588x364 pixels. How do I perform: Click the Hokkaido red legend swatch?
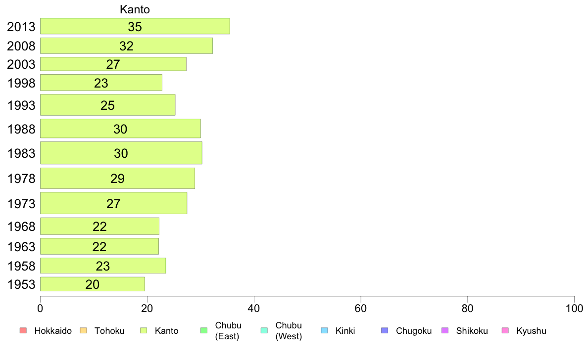click(23, 331)
